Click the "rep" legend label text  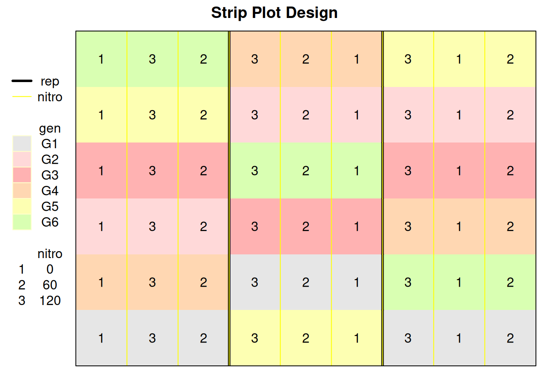[50, 81]
